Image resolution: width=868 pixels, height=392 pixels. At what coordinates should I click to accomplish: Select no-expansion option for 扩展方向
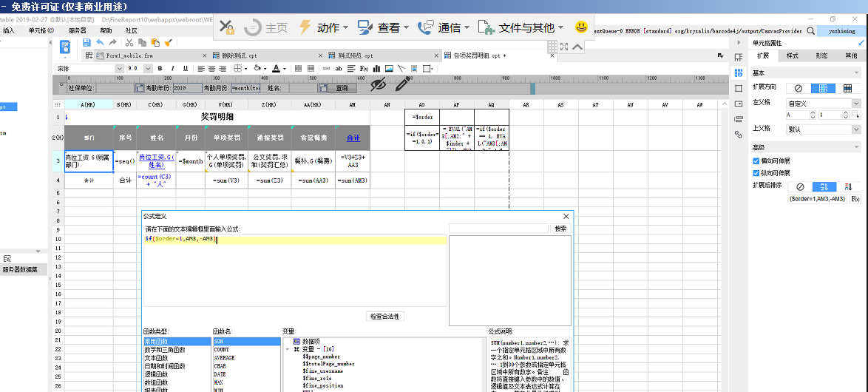coord(798,88)
